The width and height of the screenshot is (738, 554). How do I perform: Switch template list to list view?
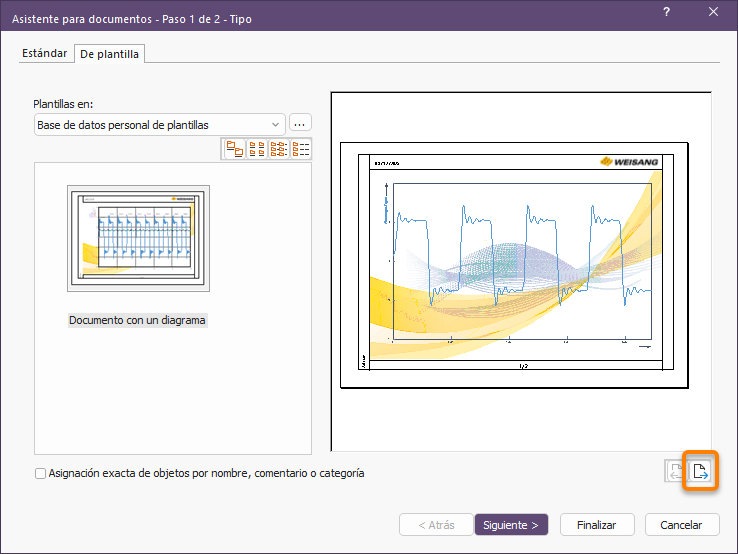pyautogui.click(x=279, y=149)
